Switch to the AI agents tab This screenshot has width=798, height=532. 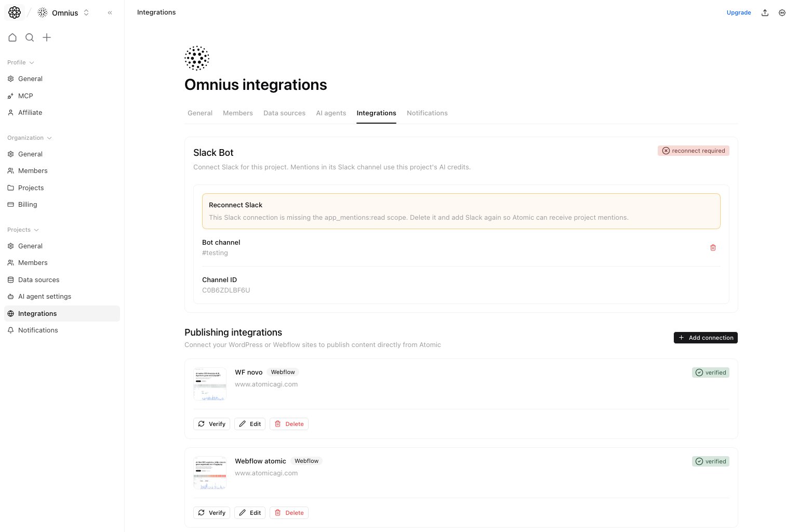pyautogui.click(x=331, y=113)
